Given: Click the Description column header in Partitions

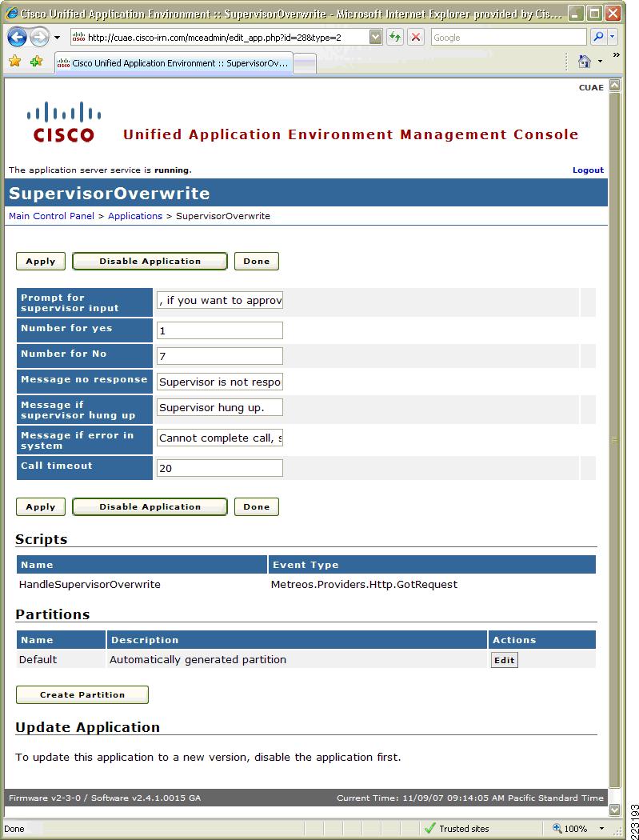Looking at the screenshot, I should click(x=297, y=640).
